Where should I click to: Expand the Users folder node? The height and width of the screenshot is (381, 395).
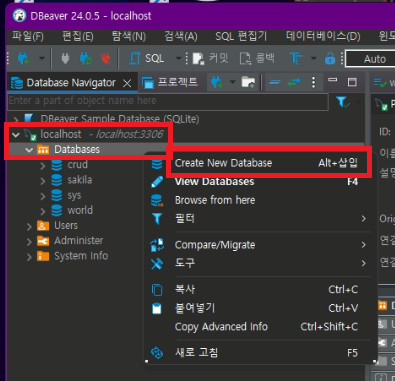point(29,227)
